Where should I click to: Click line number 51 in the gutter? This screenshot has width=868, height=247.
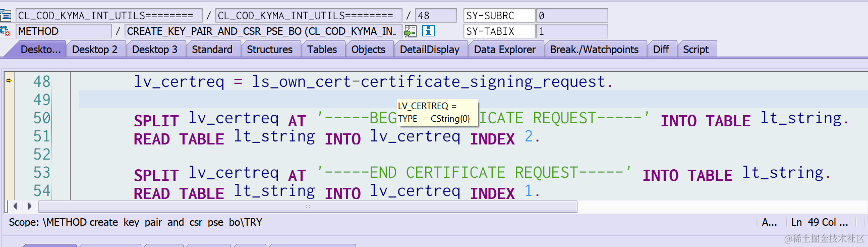(x=42, y=136)
